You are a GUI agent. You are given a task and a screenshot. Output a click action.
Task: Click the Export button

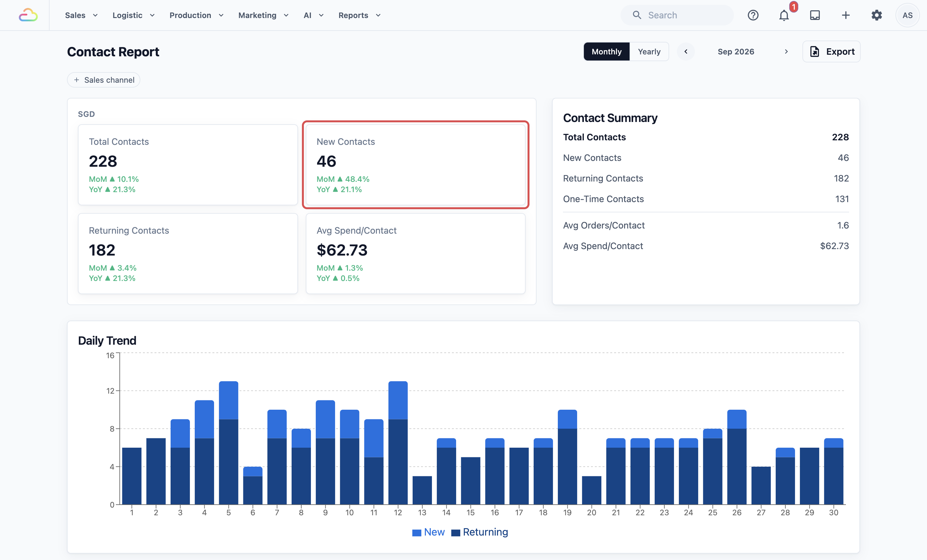(831, 51)
